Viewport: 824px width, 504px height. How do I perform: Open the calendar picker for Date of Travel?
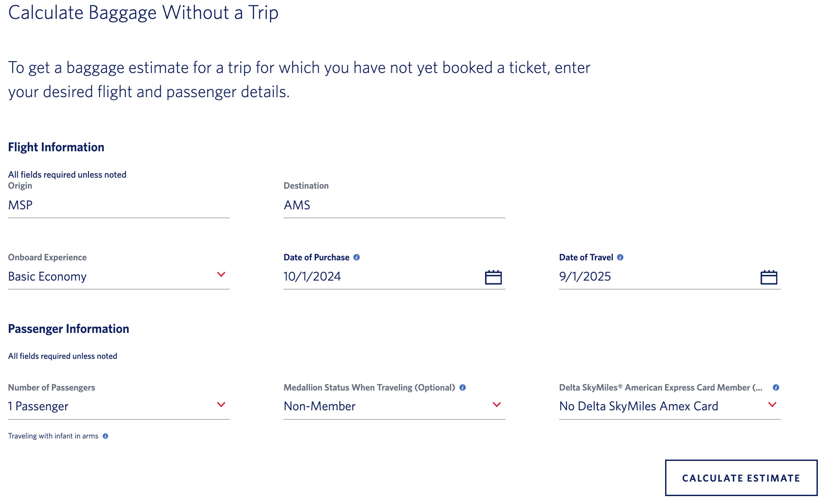pos(769,277)
